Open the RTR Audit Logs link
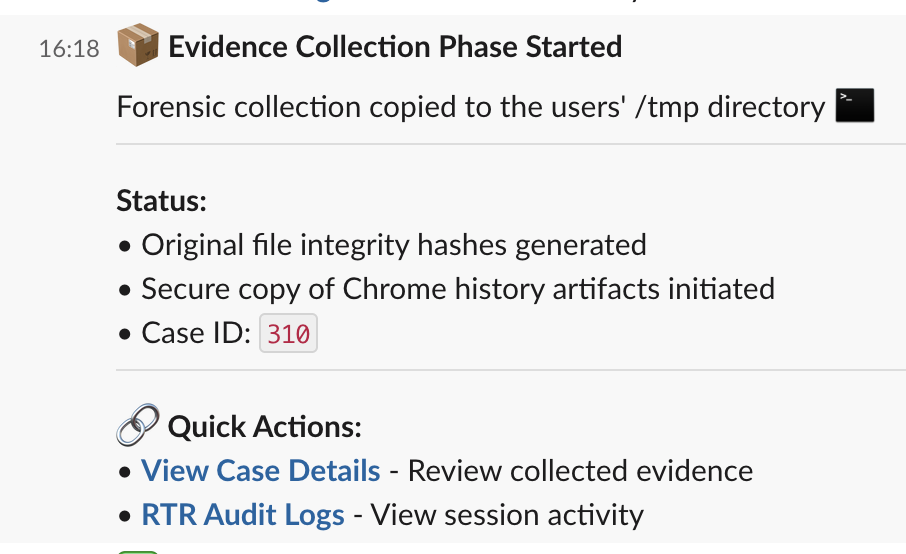This screenshot has height=554, width=906. click(243, 514)
